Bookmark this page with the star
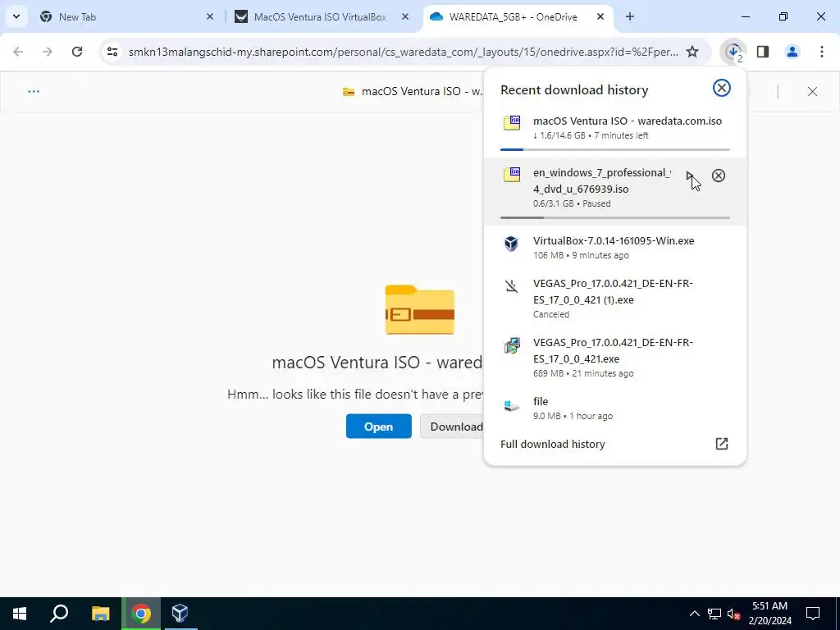This screenshot has width=840, height=630. [x=692, y=52]
